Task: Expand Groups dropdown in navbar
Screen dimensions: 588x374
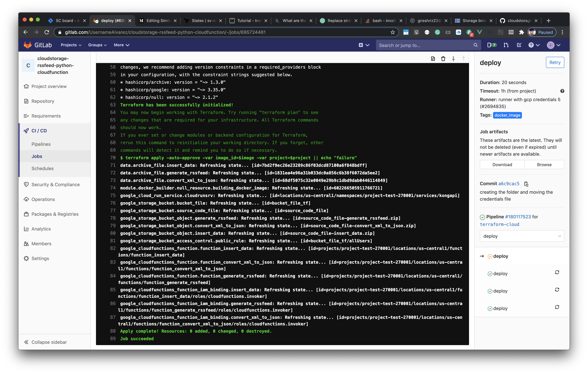Action: [x=97, y=45]
